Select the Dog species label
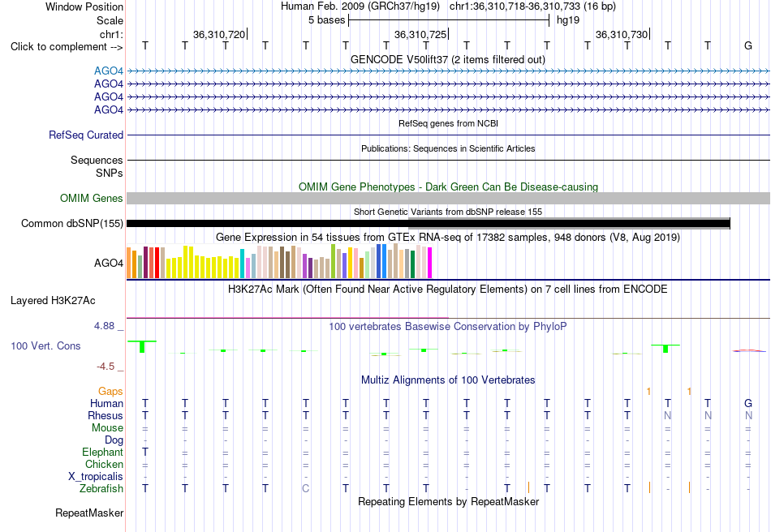 pos(114,440)
